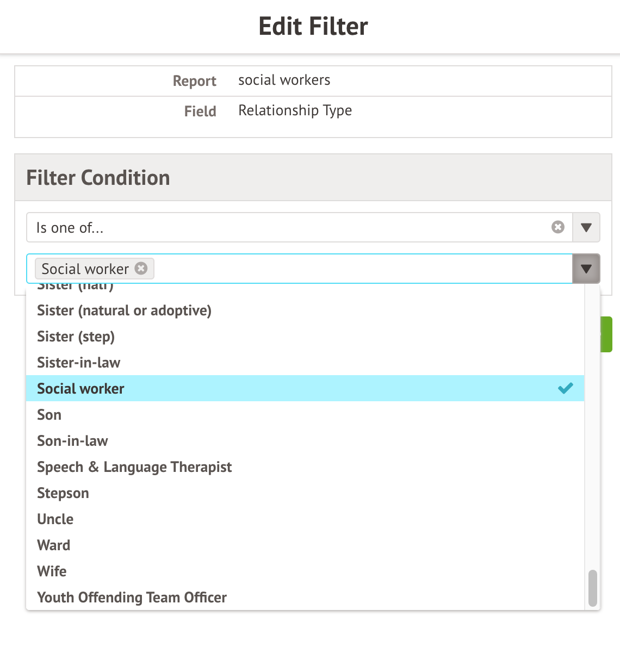Collapse the relationship type values dropdown
The height and width of the screenshot is (672, 620).
point(586,269)
